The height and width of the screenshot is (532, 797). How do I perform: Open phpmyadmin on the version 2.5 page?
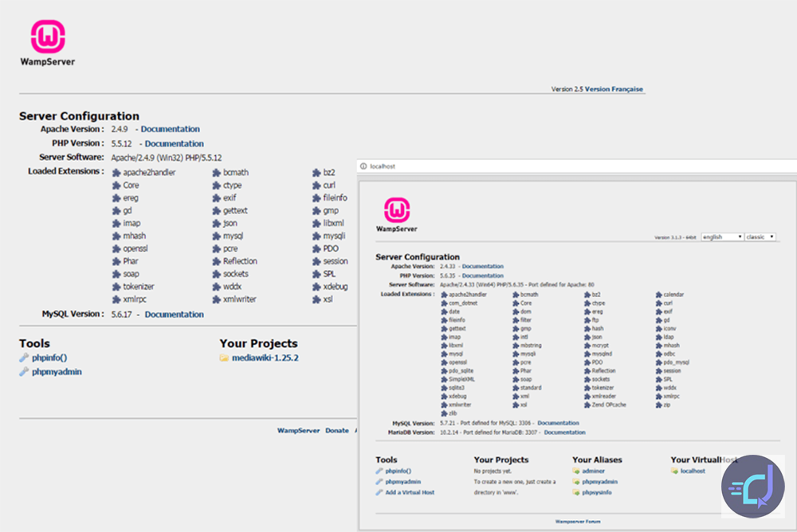pos(57,372)
